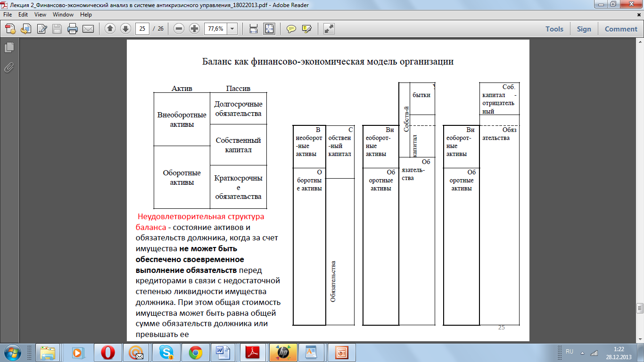Click the network signal tray icon
Screen dimensions: 644x362
tap(594, 353)
